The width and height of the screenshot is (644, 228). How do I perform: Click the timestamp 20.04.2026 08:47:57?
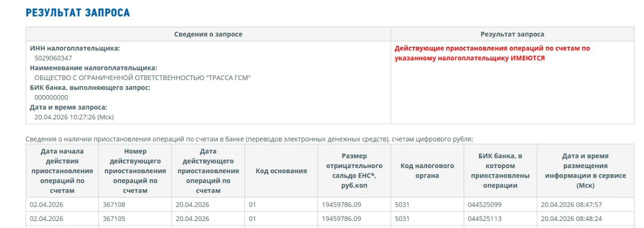click(572, 204)
